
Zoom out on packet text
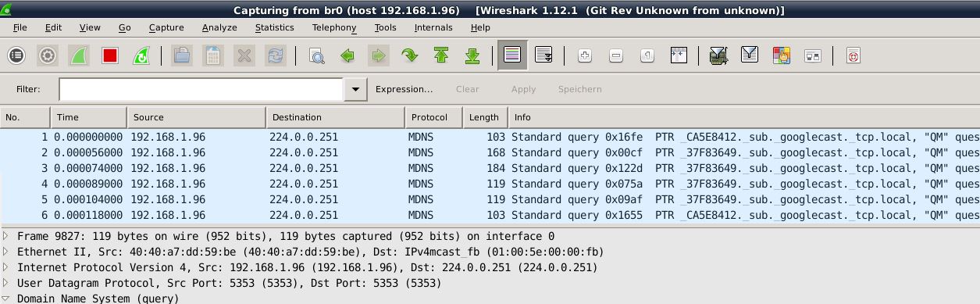point(616,55)
